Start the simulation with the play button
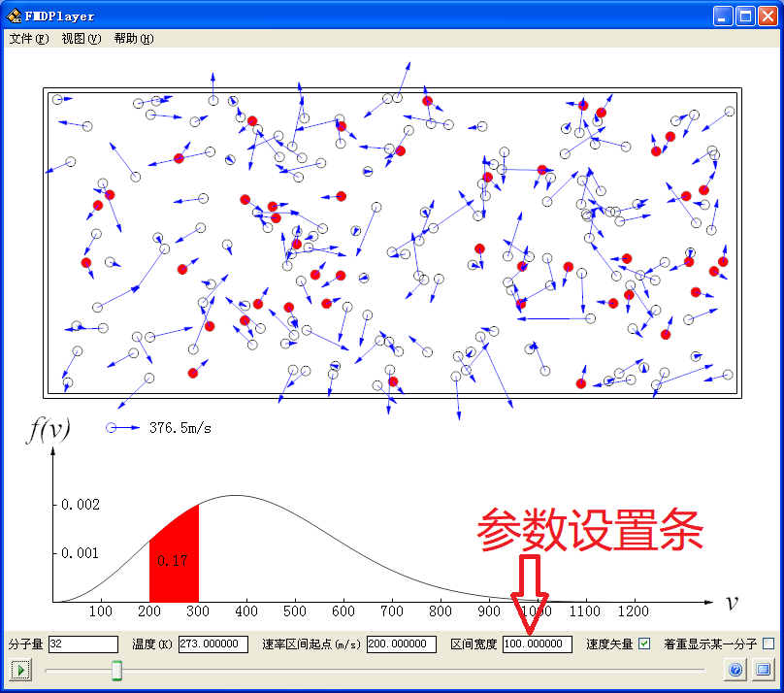This screenshot has width=784, height=693. pyautogui.click(x=20, y=670)
